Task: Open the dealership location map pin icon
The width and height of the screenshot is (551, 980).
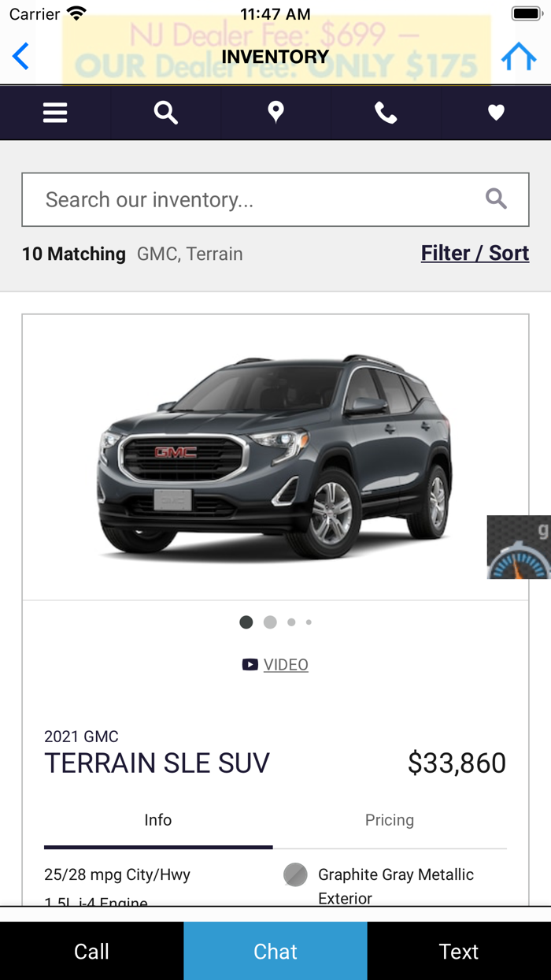Action: click(275, 112)
